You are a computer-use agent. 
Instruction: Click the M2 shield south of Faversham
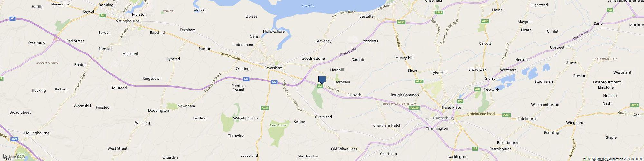(274, 82)
